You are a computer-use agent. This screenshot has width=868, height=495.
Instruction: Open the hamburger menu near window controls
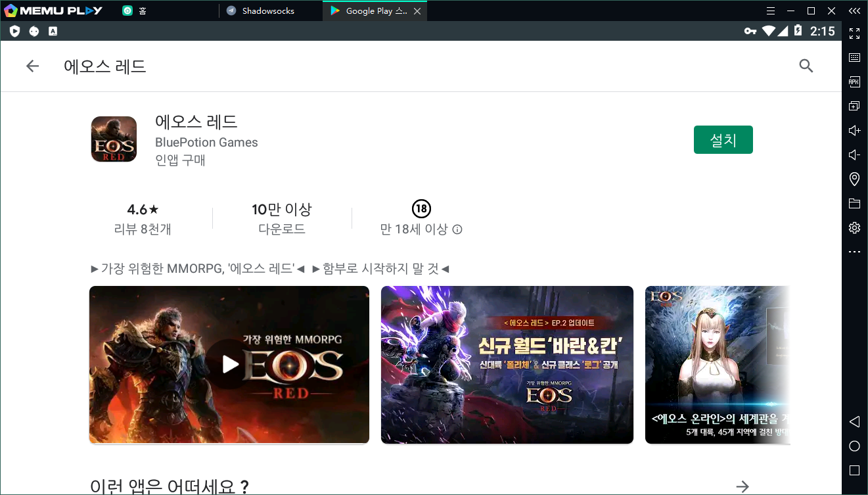pyautogui.click(x=770, y=11)
